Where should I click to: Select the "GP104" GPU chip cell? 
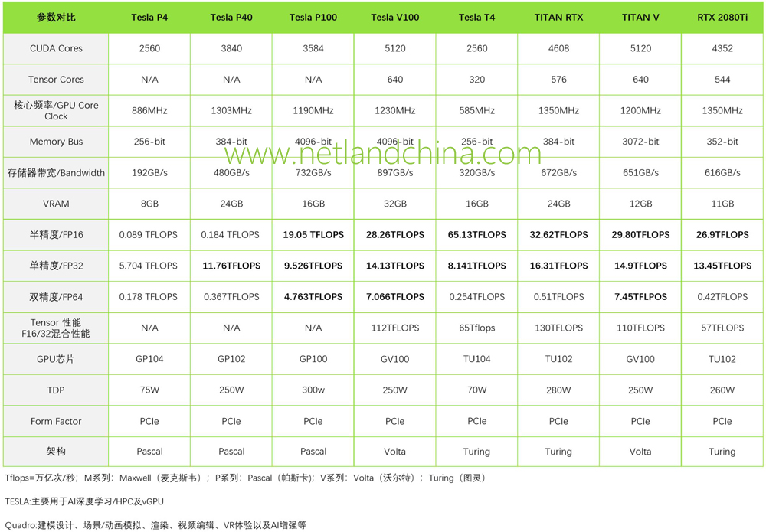tap(149, 359)
